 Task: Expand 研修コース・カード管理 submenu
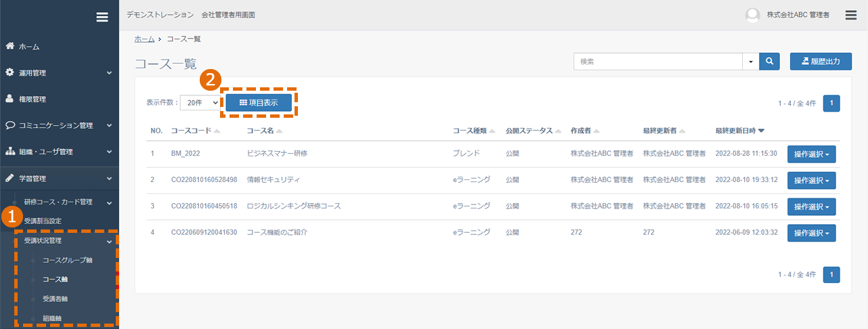pyautogui.click(x=60, y=202)
